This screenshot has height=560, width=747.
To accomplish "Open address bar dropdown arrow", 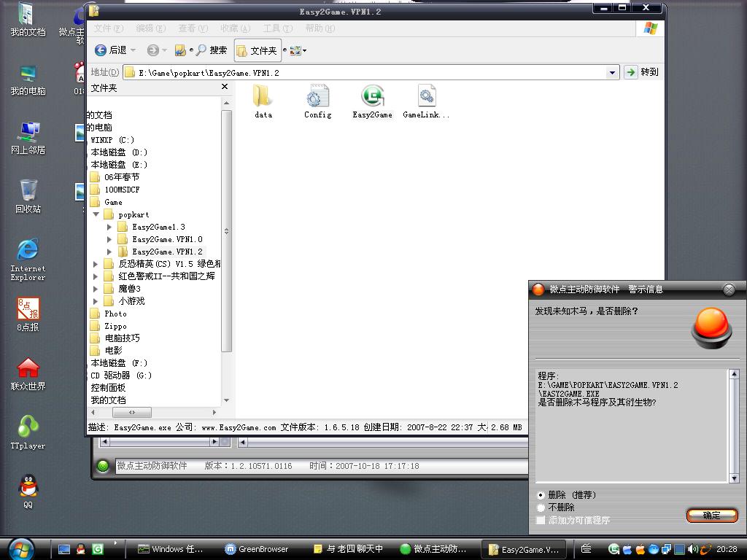I will [612, 72].
